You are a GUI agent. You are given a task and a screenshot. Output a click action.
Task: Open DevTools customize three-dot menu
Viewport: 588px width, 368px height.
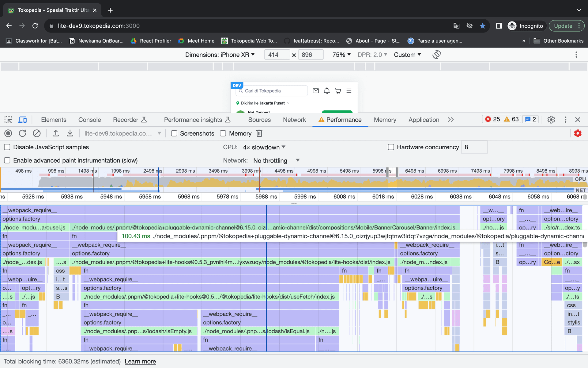[x=565, y=120]
